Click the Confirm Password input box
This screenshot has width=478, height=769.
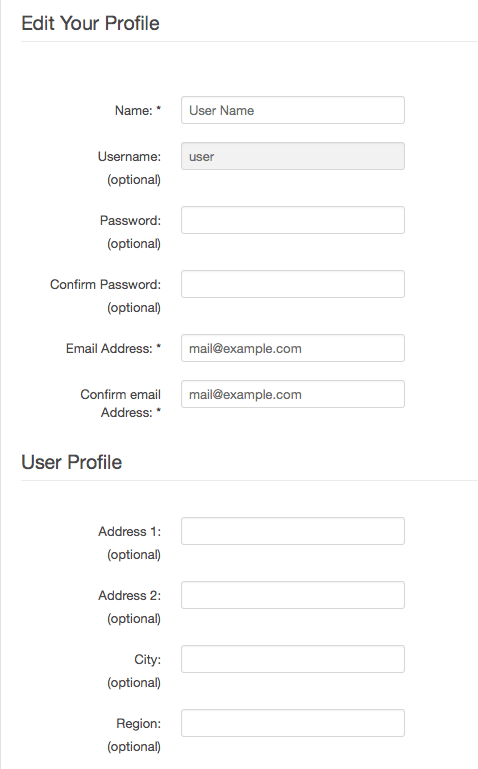point(293,284)
